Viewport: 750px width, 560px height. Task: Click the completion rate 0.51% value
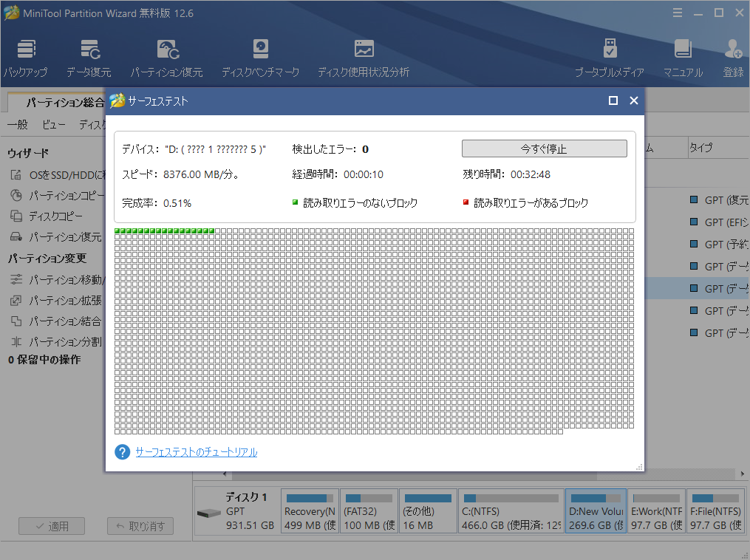coord(177,203)
